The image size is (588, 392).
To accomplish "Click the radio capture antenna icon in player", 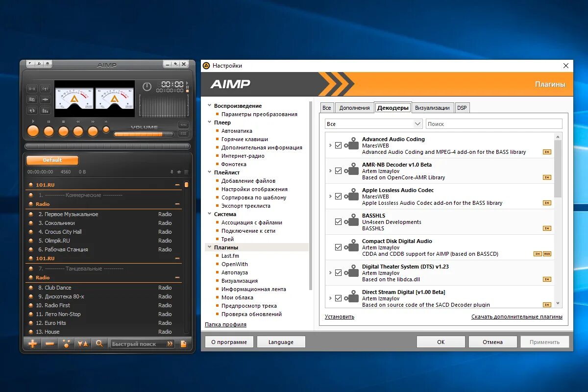I will tap(45, 89).
